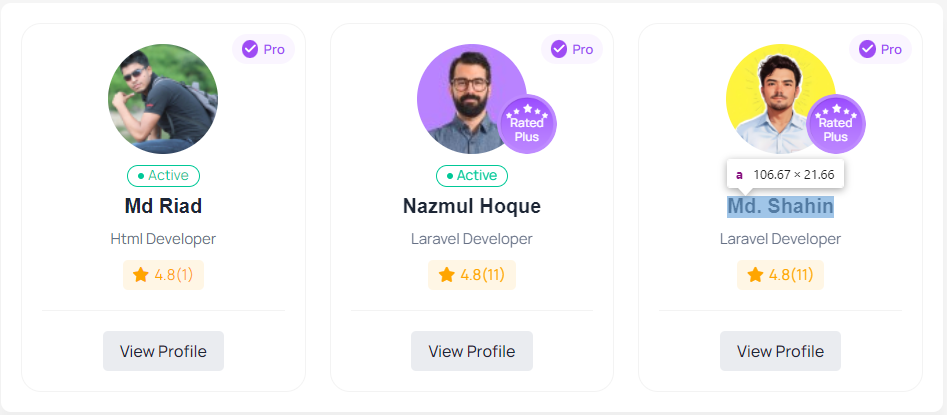Open the Md Riad name link
Viewport: 947px width, 415px height.
(x=163, y=207)
